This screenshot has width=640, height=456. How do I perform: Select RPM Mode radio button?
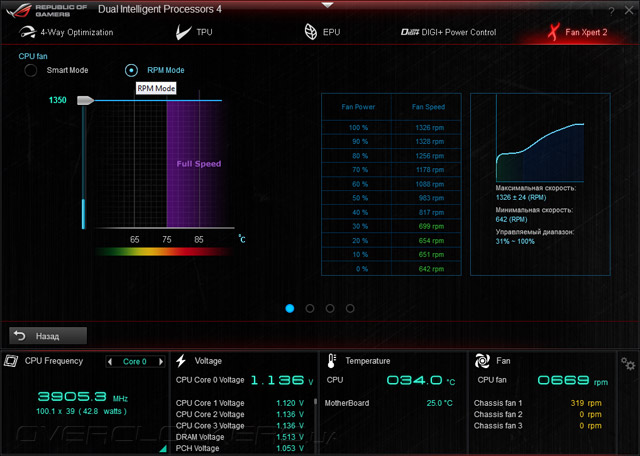coord(131,70)
